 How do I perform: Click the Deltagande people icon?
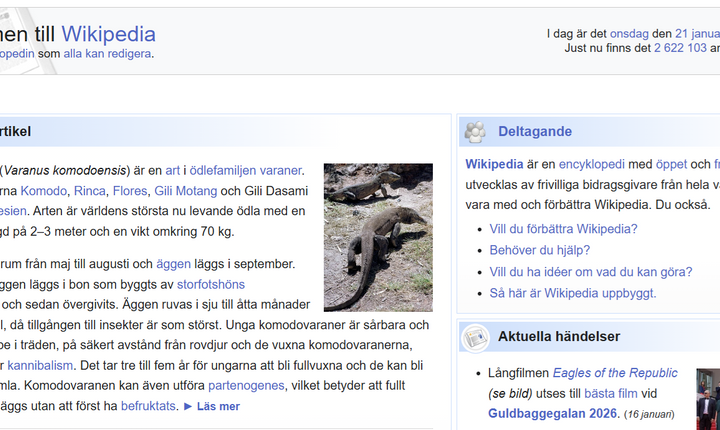pos(476,131)
